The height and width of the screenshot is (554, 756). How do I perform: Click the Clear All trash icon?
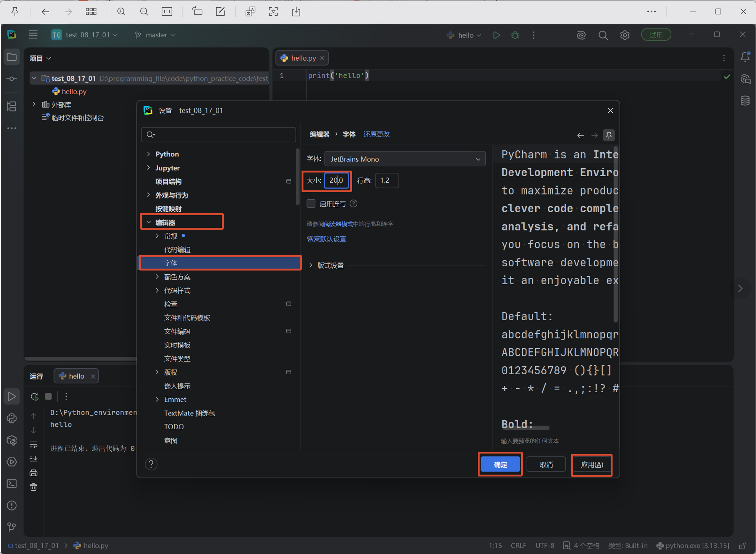point(34,487)
